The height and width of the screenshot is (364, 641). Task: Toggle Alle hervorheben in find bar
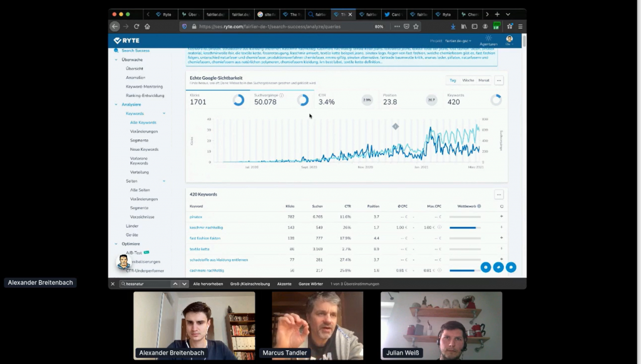pos(208,284)
